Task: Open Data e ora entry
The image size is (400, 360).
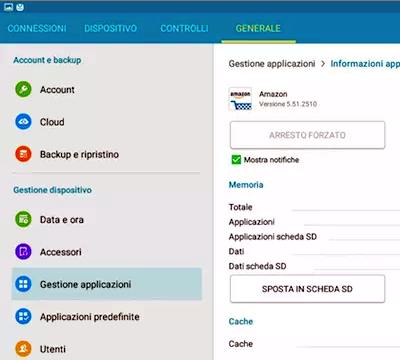Action: 107,219
